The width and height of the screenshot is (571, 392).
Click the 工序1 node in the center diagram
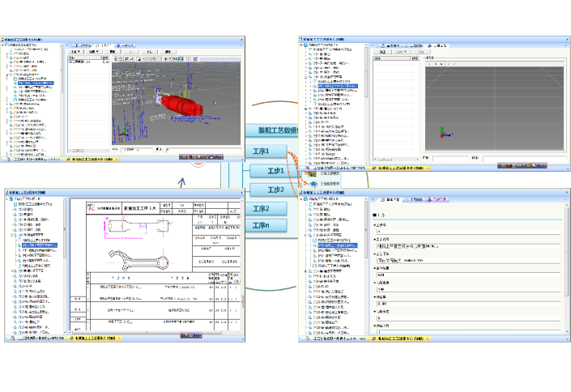[x=266, y=151]
